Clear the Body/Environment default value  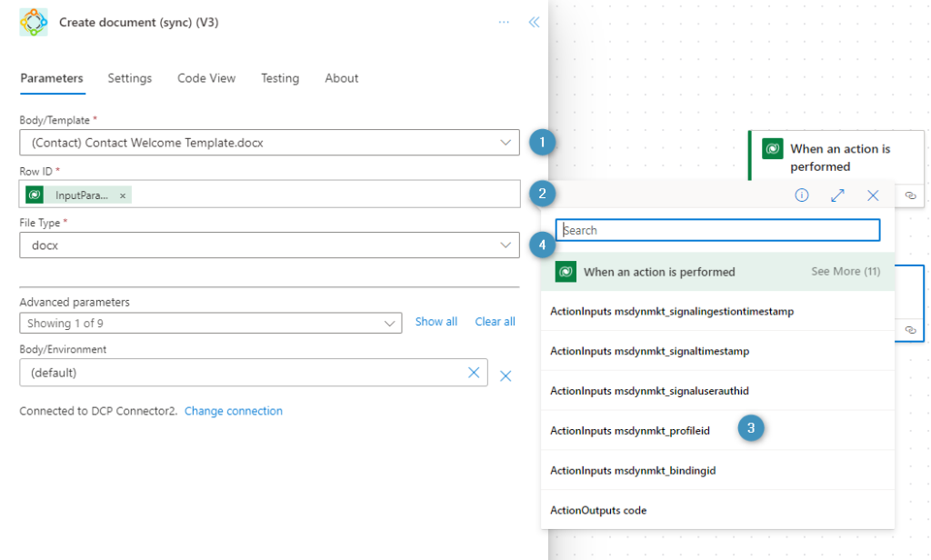474,373
